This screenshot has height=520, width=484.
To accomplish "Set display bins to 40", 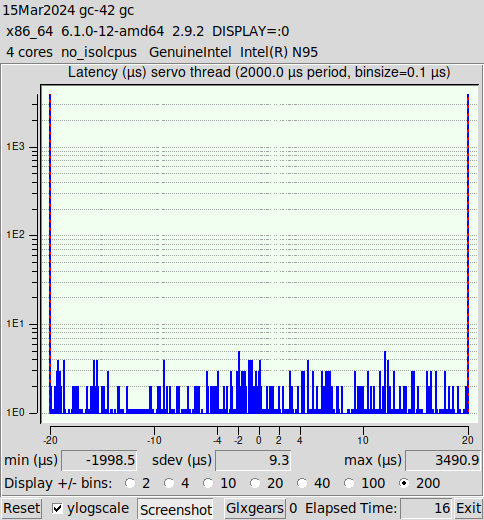I will click(302, 483).
